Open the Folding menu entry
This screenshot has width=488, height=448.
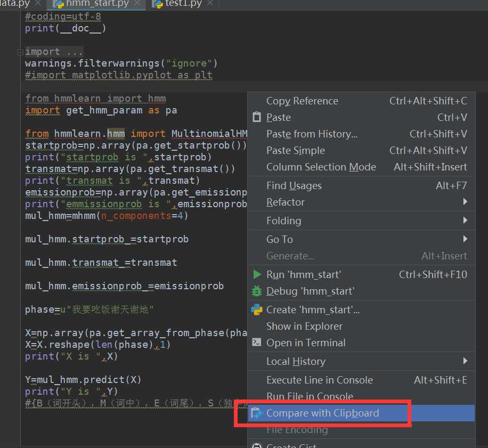(x=362, y=221)
